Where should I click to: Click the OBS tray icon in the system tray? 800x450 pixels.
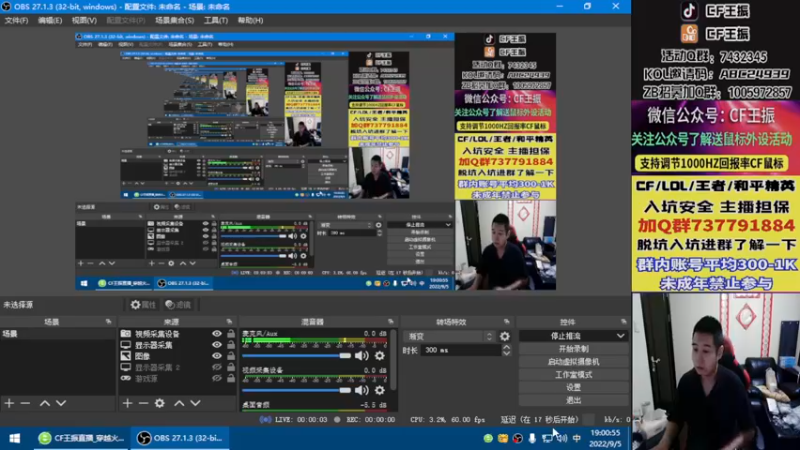(517, 438)
